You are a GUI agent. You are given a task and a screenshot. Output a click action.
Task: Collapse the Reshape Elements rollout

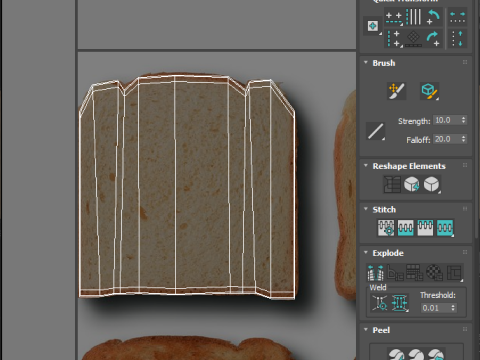(x=366, y=166)
